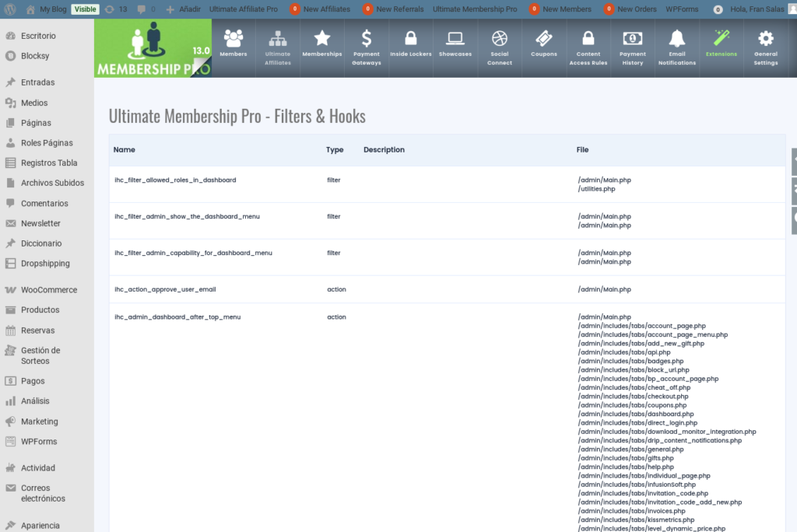This screenshot has width=797, height=532.
Task: Open Ultimate Affiliates network icon
Action: point(278,39)
